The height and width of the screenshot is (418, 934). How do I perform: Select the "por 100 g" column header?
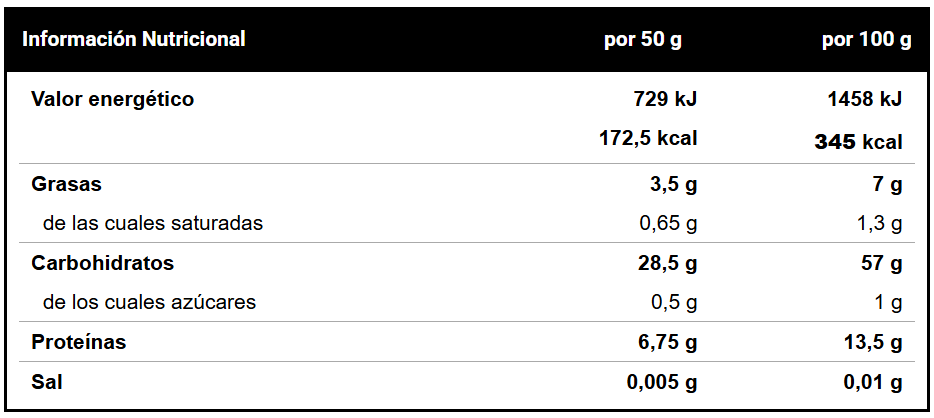(x=866, y=40)
